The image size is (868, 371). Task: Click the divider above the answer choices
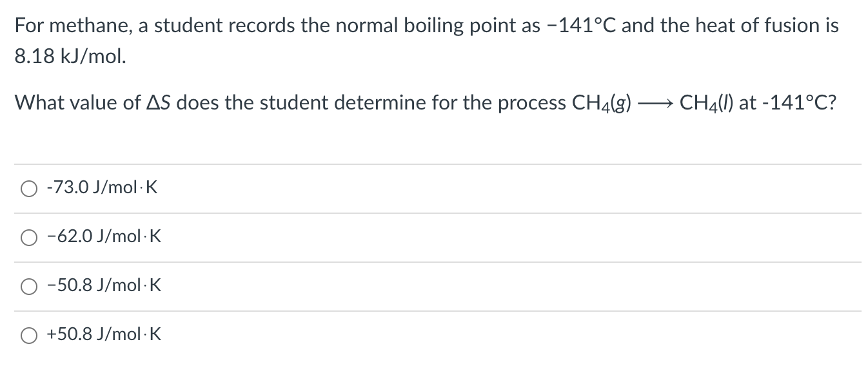[433, 164]
